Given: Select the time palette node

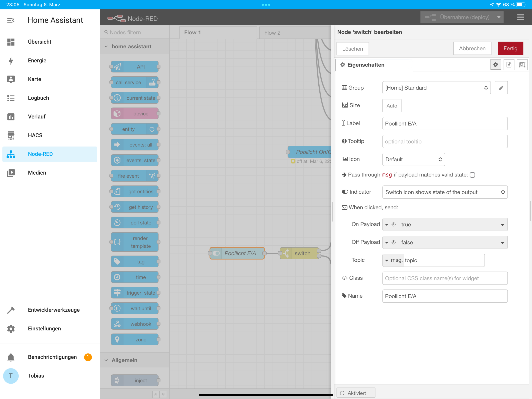Looking at the screenshot, I should click(x=135, y=277).
